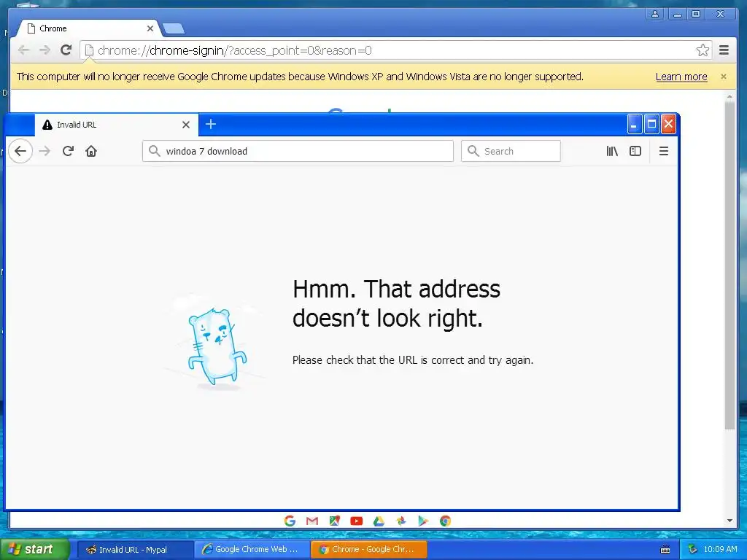This screenshot has height=560, width=747.
Task: Open the Mypal hamburger menu
Action: click(x=664, y=152)
